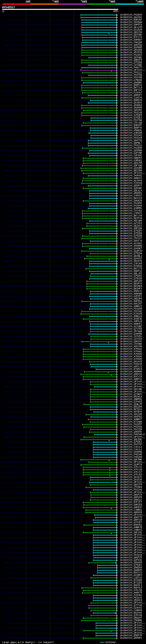Open hit UniRef100_A7NUU8
146x644 pixels.
click(131, 80)
